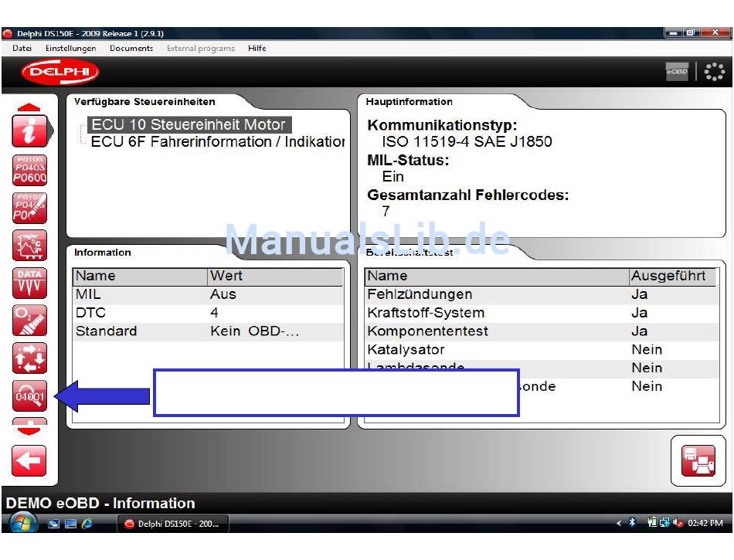Open the 01001 binary data icon
The height and width of the screenshot is (560, 734).
point(29,395)
